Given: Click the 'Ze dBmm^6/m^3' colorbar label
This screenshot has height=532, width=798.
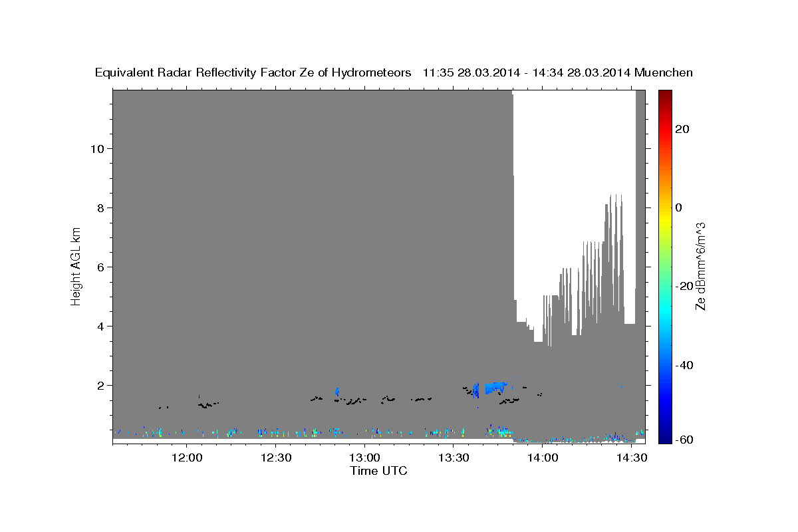Looking at the screenshot, I should 700,266.
